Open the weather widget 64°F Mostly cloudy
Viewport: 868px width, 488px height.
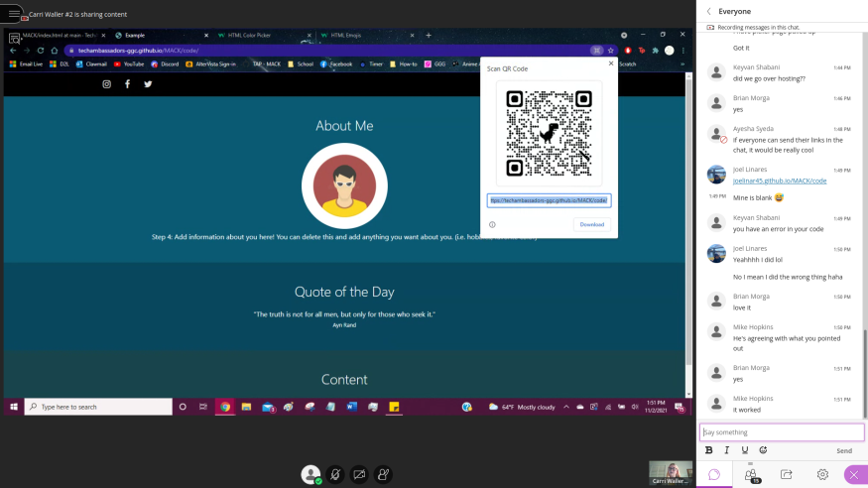(x=522, y=407)
